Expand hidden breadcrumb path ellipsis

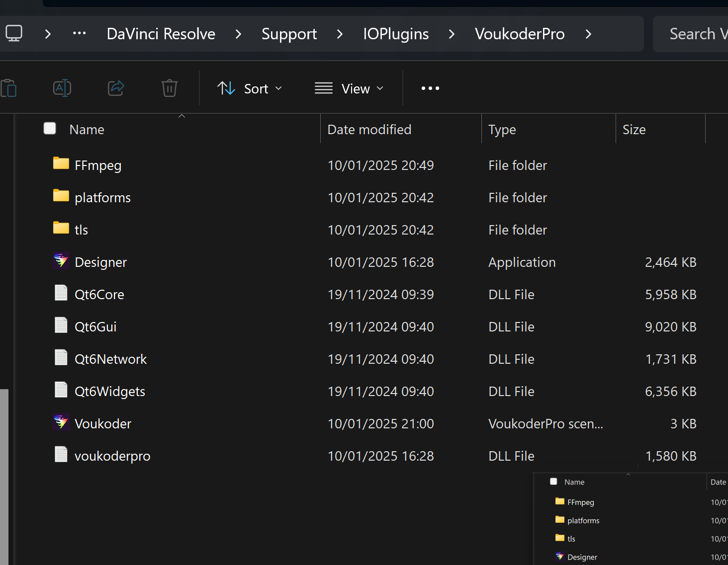click(79, 34)
